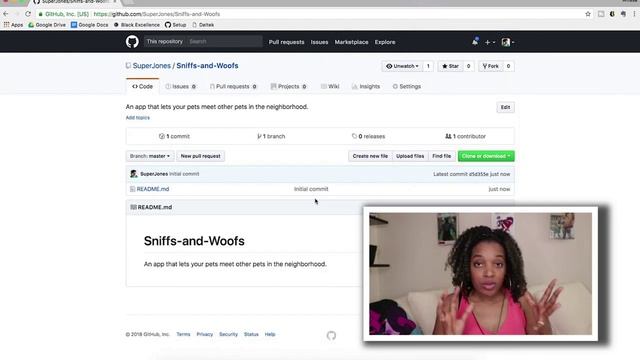Open Explore in the top nav
The height and width of the screenshot is (360, 640).
pyautogui.click(x=385, y=42)
